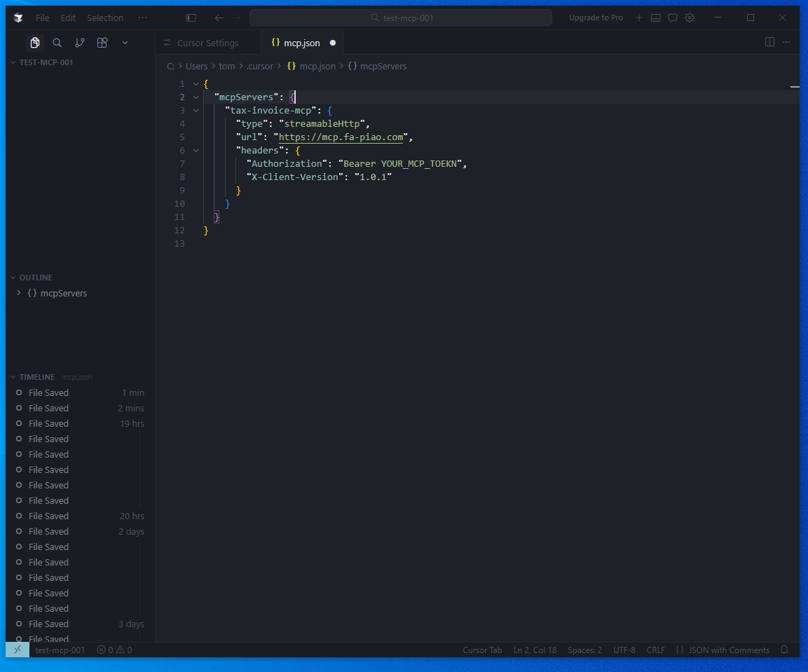
Task: Open the Source Control icon
Action: 80,43
